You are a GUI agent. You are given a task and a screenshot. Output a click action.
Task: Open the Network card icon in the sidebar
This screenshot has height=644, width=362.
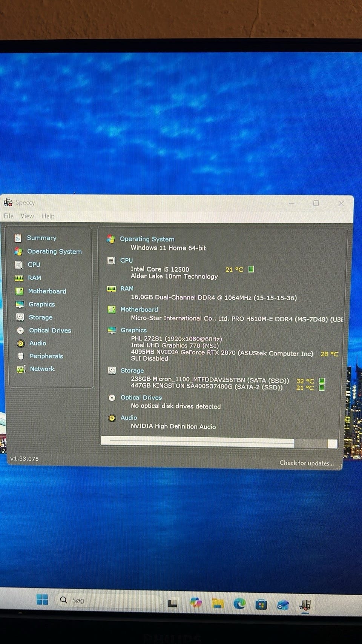[21, 369]
